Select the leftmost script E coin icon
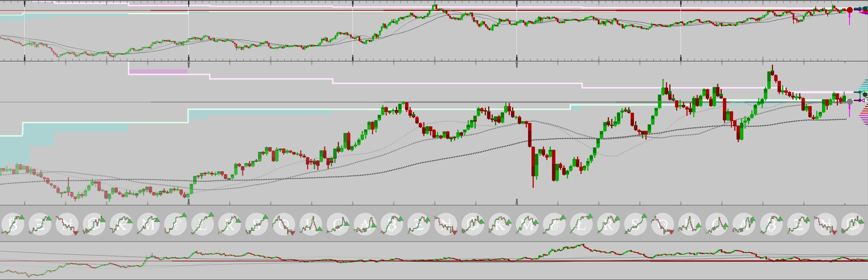868x280 pixels. tap(175, 224)
